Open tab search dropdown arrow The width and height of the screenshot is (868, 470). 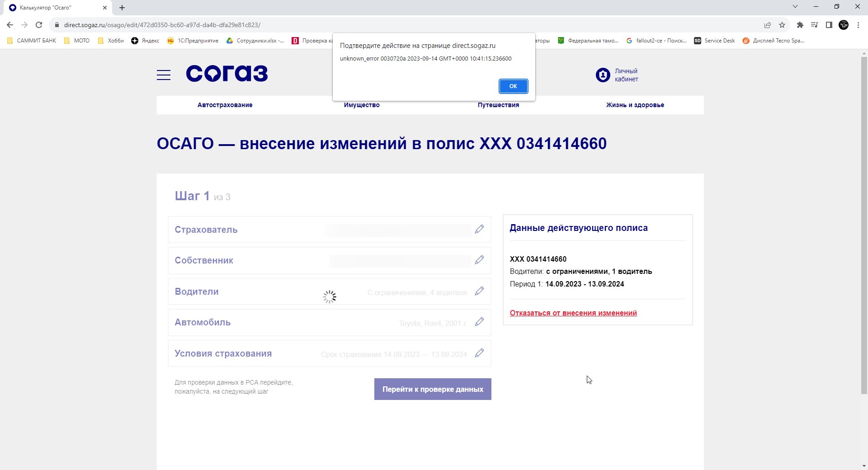pyautogui.click(x=795, y=6)
